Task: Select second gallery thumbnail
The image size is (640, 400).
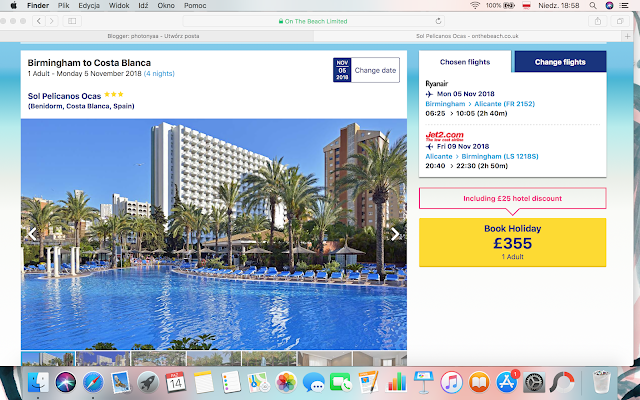Action: click(103, 358)
